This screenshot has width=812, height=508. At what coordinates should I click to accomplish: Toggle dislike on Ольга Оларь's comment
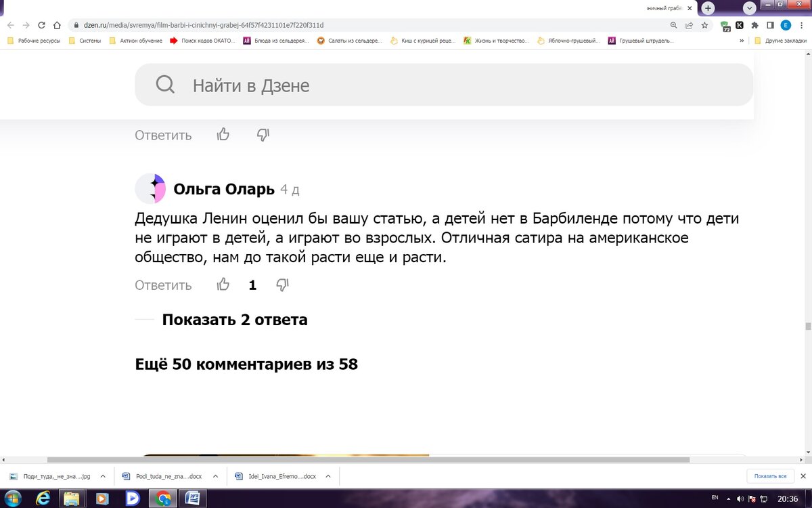pos(282,284)
